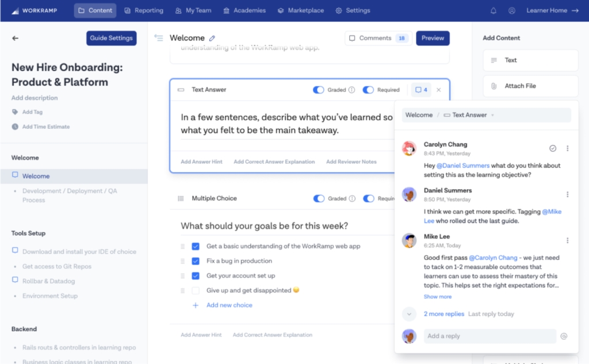The width and height of the screenshot is (589, 364).
Task: Uncheck 'Fix a bug in production' choice
Action: 196,261
